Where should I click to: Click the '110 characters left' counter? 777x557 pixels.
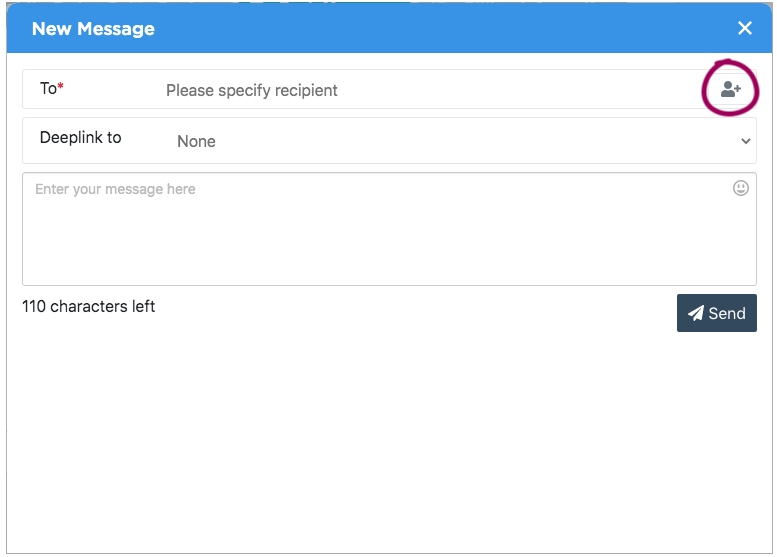point(88,306)
